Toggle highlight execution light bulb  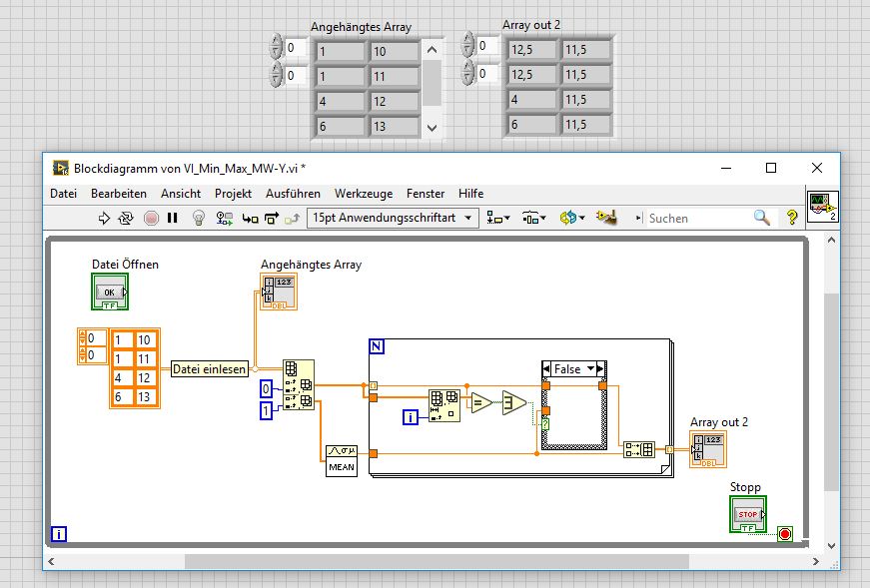(x=198, y=218)
